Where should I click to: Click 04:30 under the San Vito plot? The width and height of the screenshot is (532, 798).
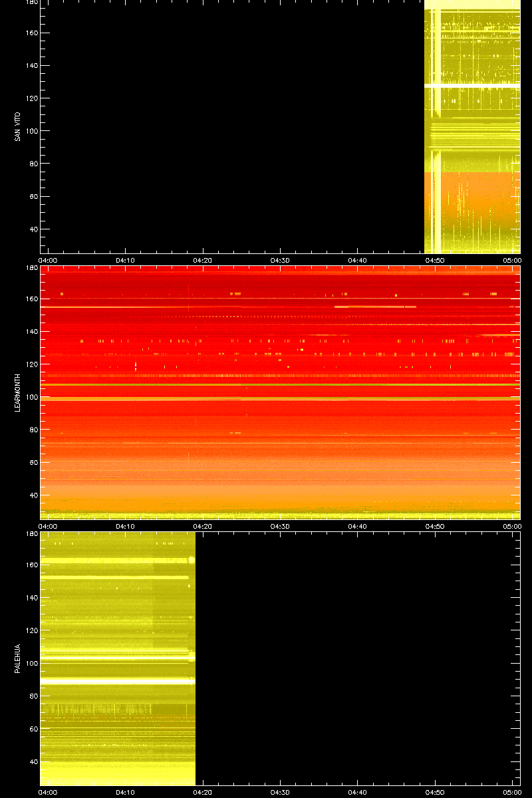(x=280, y=260)
